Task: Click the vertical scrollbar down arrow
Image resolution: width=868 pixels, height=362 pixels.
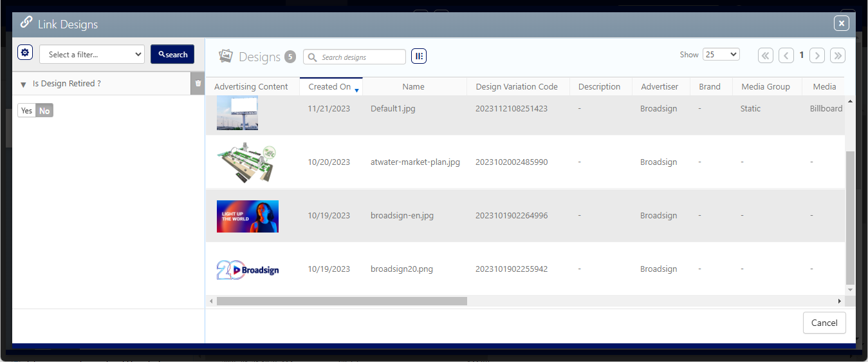Action: (850, 290)
